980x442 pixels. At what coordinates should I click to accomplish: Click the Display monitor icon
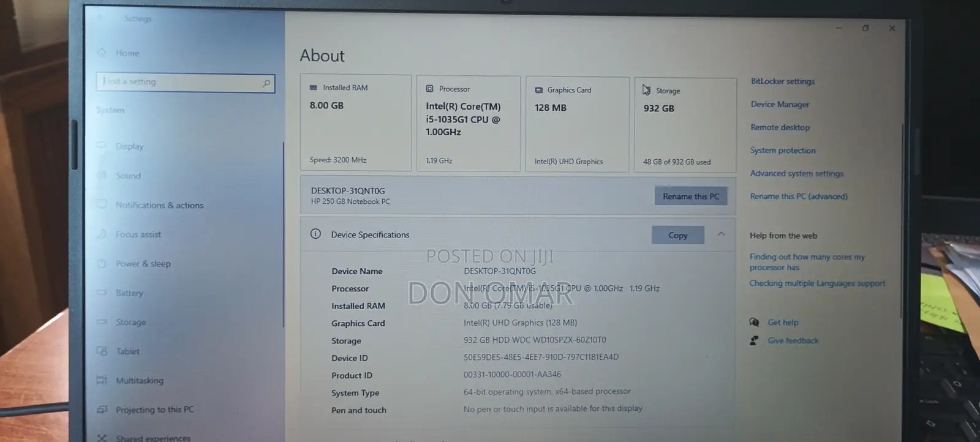pos(102,146)
